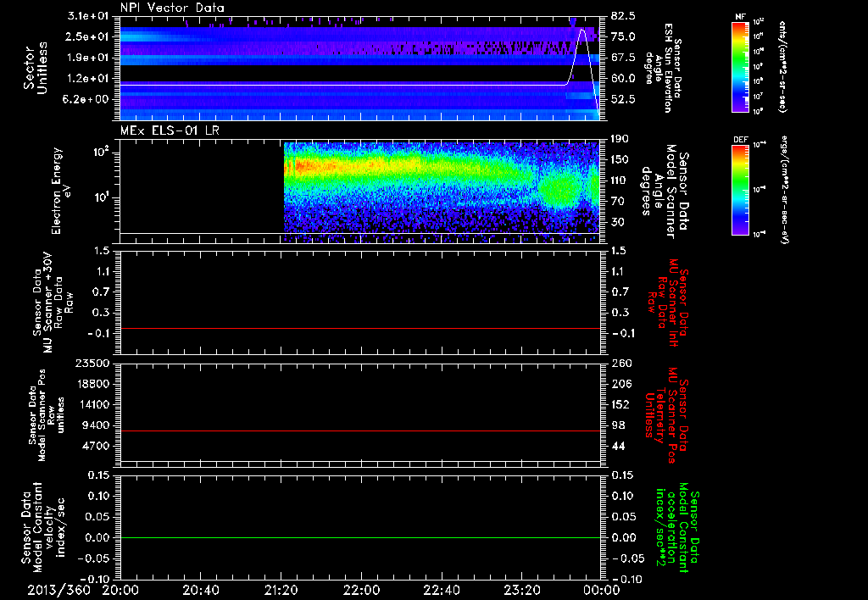Image resolution: width=868 pixels, height=600 pixels.
Task: Click the 75.0 sun elevation tick label
Action: (623, 36)
